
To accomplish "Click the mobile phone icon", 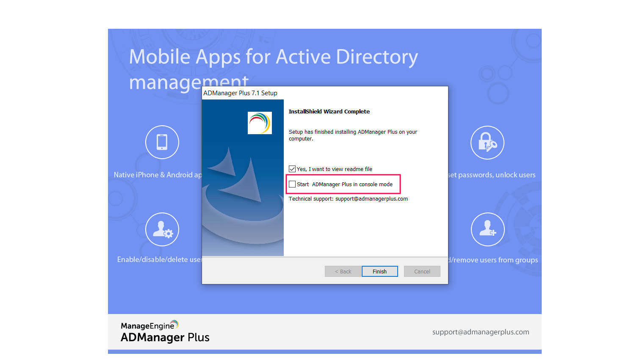I will pyautogui.click(x=162, y=142).
